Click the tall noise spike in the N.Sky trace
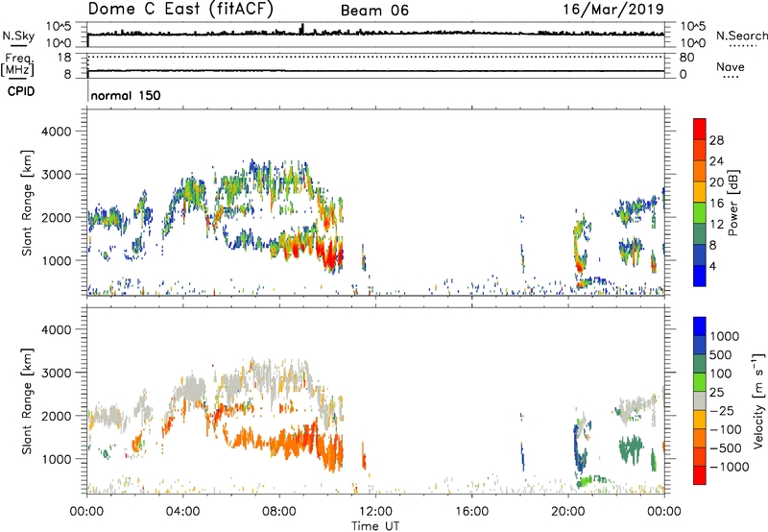 302,29
